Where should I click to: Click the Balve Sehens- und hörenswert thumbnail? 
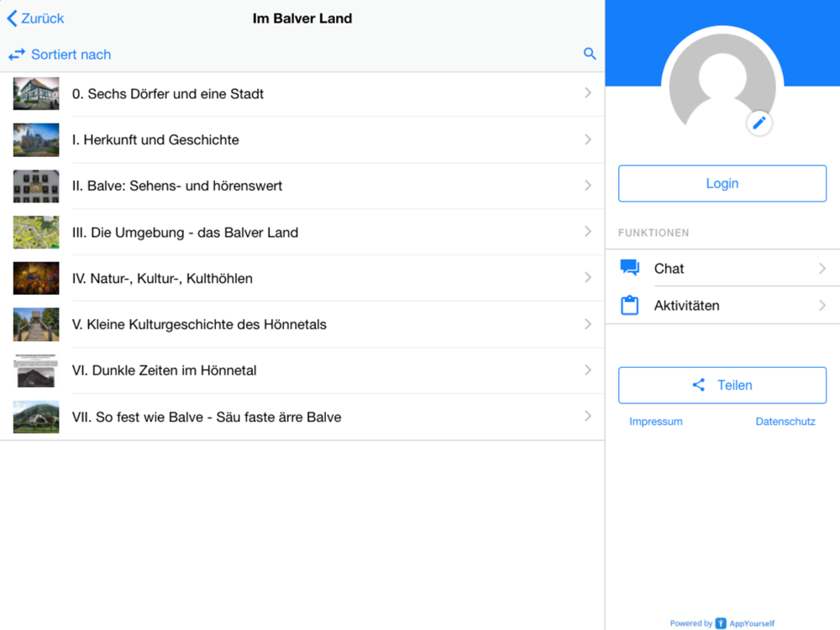coord(36,186)
